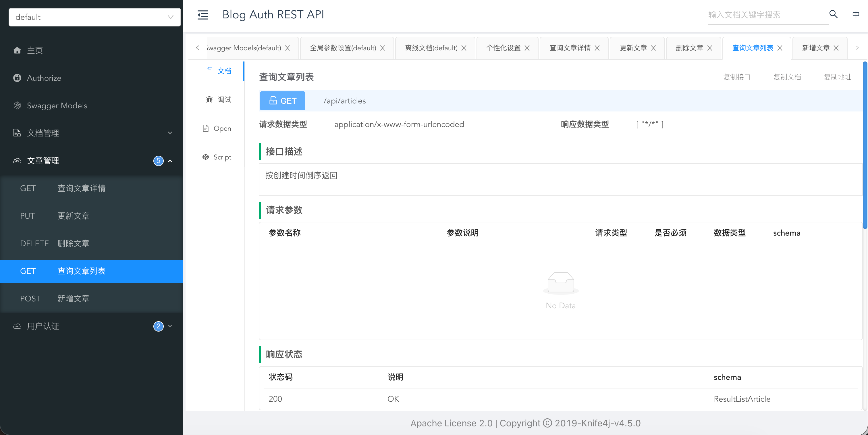Click the document keyword search field

pos(768,15)
